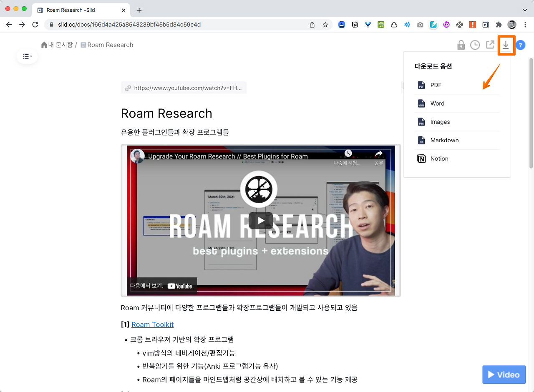Click the purple circular extension icon
534x392 pixels.
click(446, 25)
